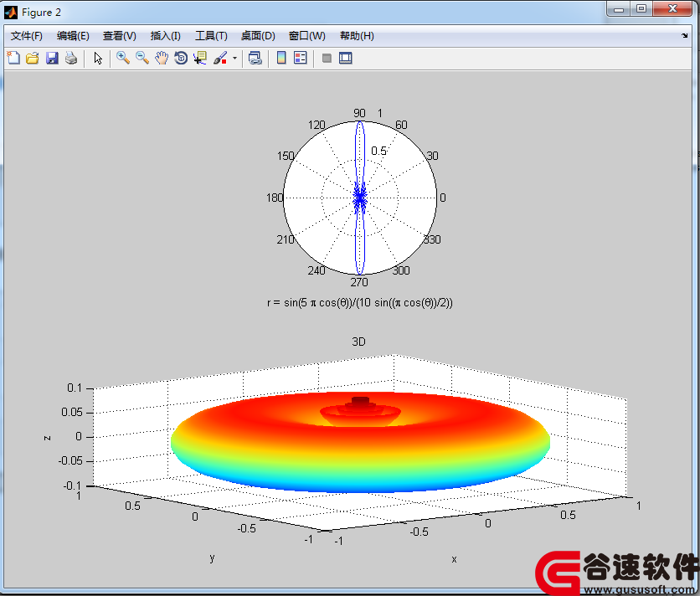Image resolution: width=700 pixels, height=596 pixels.
Task: Click the dock figure arrow icon
Action: (685, 36)
